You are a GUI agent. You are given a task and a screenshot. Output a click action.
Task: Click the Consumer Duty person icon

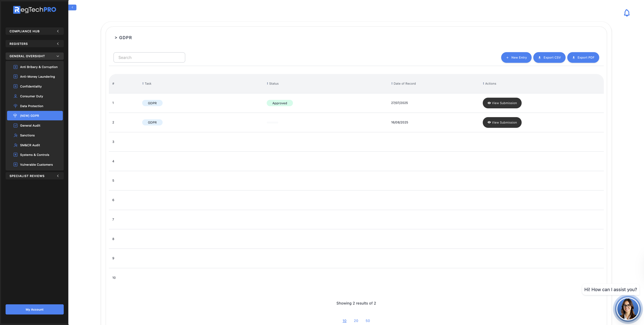tap(15, 96)
